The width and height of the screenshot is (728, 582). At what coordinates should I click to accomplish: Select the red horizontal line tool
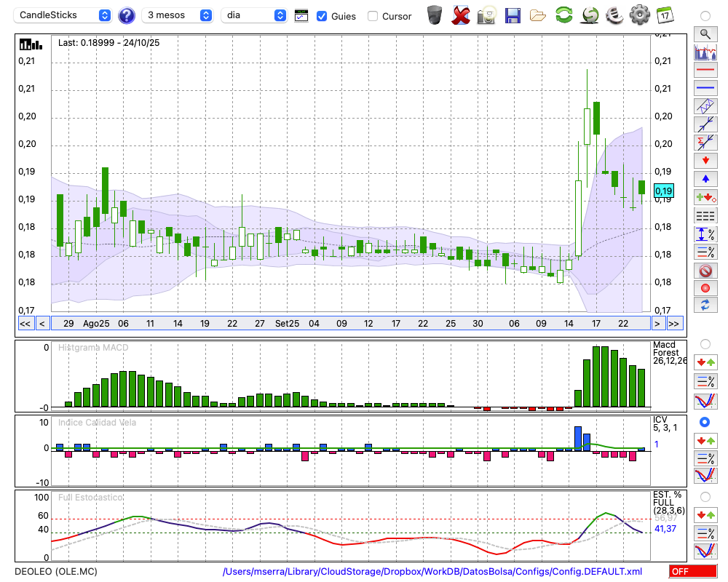705,70
